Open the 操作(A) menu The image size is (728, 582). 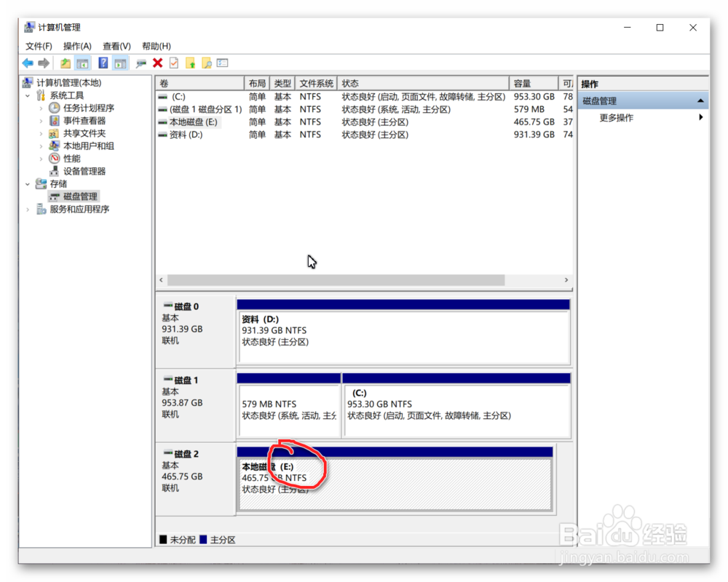pos(77,46)
